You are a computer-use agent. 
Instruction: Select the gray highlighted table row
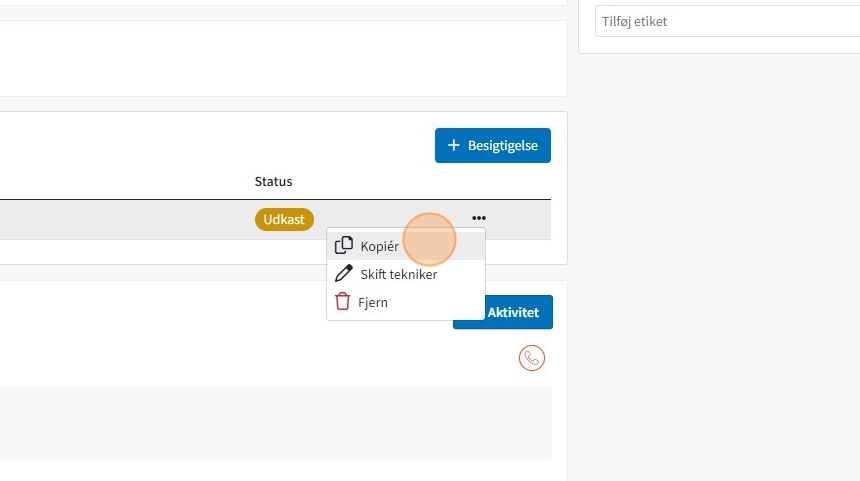[275, 219]
